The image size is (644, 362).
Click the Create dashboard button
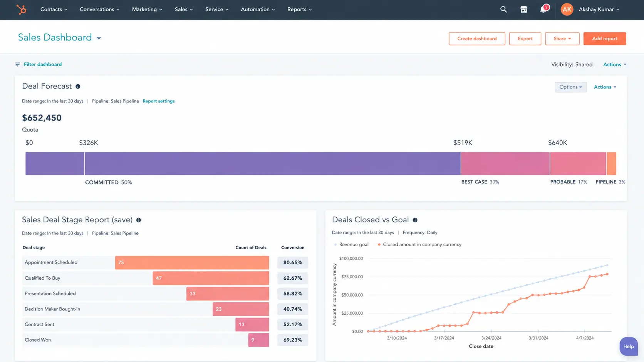coord(477,38)
